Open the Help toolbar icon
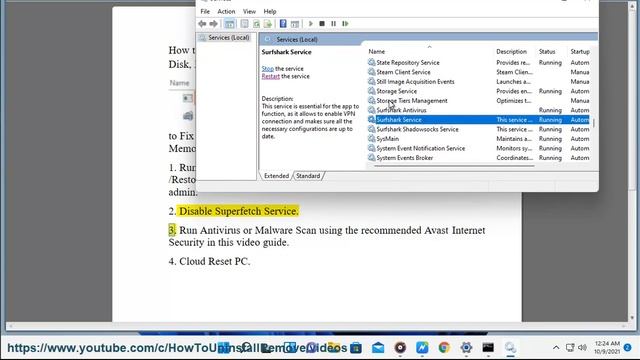This screenshot has width=640, height=360. [283, 24]
